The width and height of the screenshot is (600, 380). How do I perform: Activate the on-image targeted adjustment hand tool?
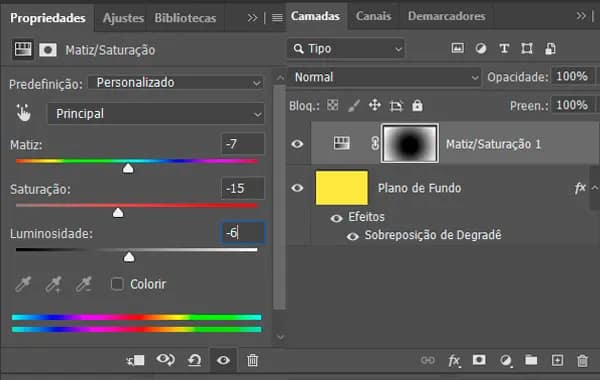pos(23,113)
